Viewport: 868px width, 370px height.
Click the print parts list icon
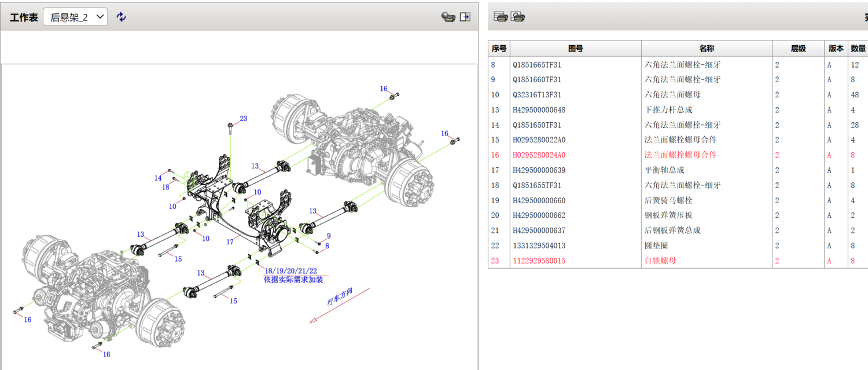point(501,17)
